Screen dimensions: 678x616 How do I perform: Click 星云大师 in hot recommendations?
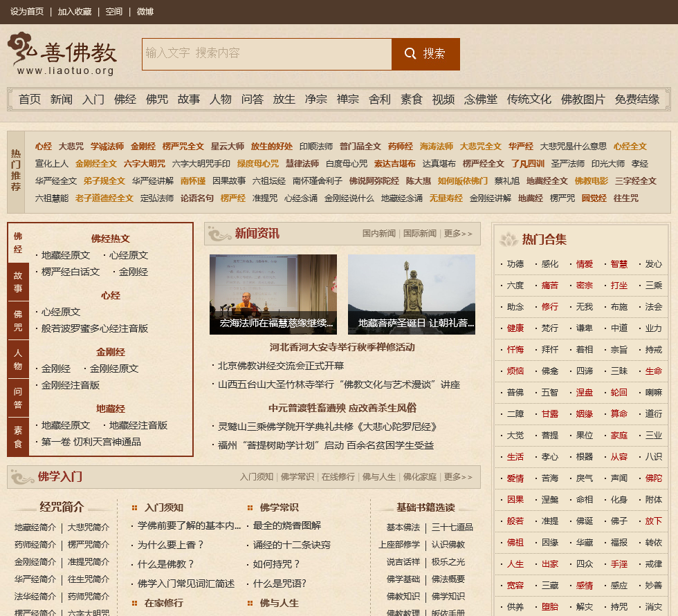[228, 147]
